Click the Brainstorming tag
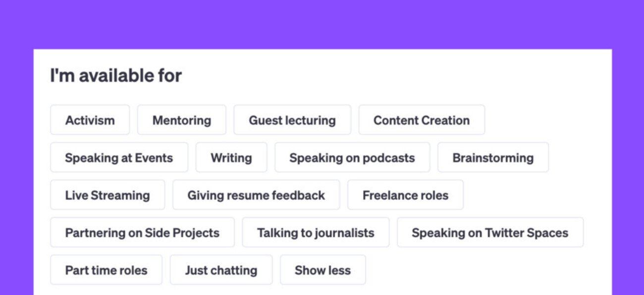The width and height of the screenshot is (644, 295). coord(492,158)
